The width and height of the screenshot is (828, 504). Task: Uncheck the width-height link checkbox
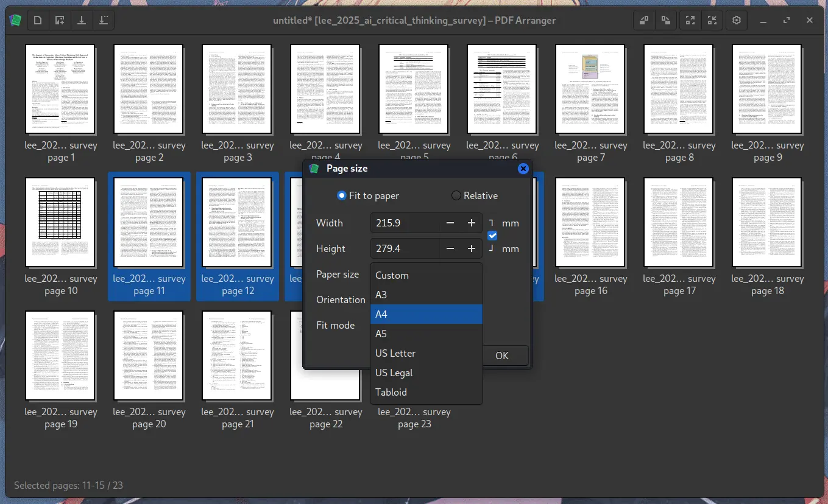(x=492, y=236)
